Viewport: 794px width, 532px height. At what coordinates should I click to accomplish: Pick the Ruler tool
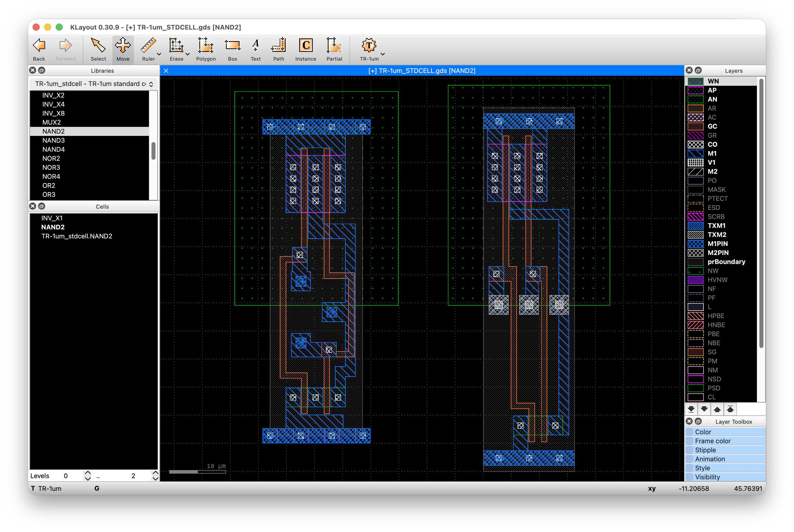(148, 50)
